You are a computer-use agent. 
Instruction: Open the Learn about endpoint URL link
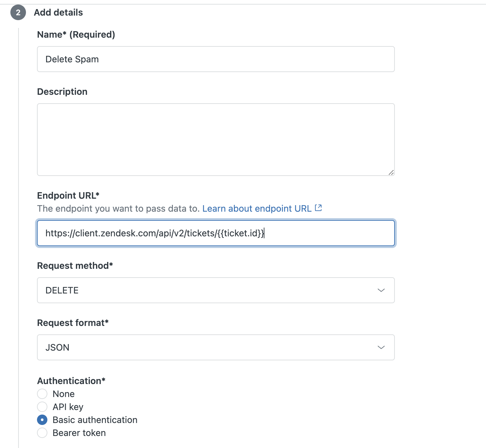point(257,208)
